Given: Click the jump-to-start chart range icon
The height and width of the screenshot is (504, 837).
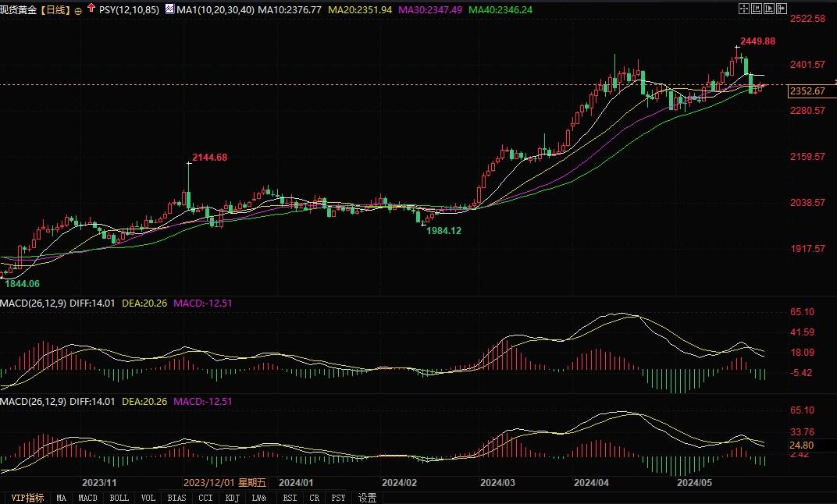Looking at the screenshot, I should [x=757, y=9].
